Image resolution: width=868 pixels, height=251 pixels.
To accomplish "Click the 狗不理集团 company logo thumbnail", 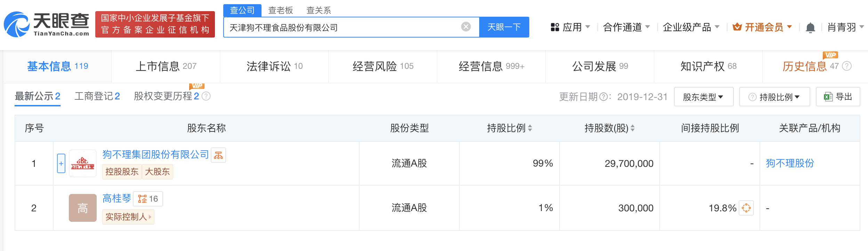I will click(x=83, y=163).
